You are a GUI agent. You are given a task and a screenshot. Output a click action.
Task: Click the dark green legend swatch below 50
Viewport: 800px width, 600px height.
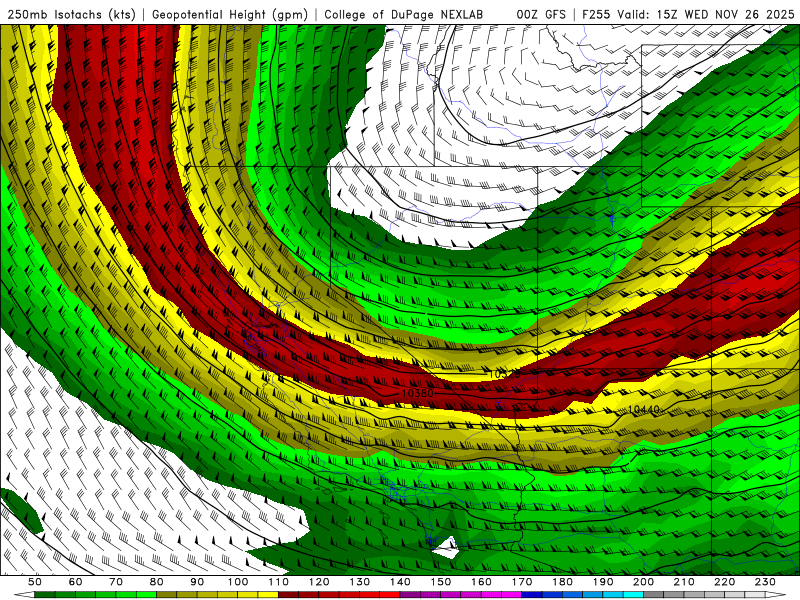pyautogui.click(x=45, y=595)
